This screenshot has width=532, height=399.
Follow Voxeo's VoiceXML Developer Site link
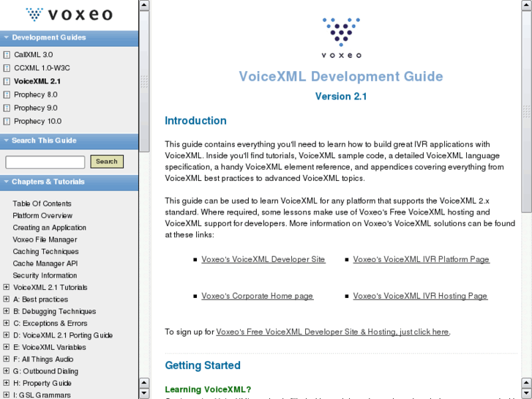(x=263, y=259)
